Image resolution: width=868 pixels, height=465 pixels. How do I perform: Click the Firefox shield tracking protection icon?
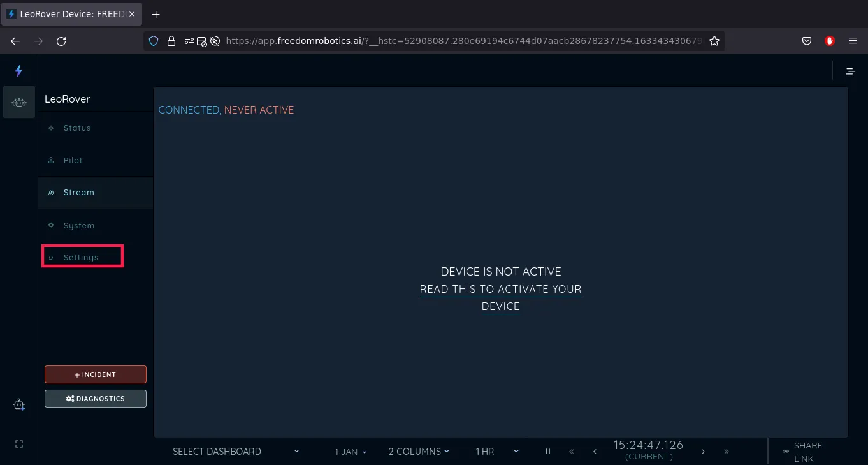point(154,41)
